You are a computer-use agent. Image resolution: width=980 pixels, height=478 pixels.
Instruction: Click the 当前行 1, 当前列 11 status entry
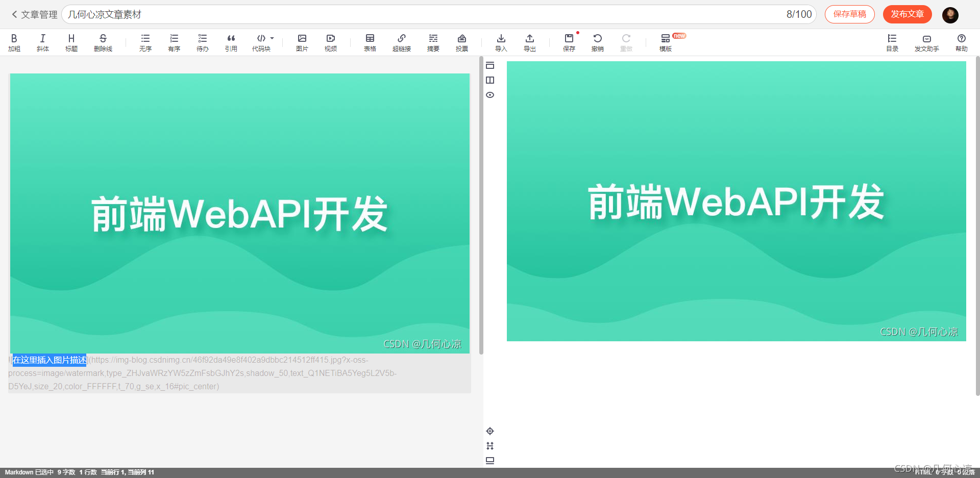tap(128, 472)
